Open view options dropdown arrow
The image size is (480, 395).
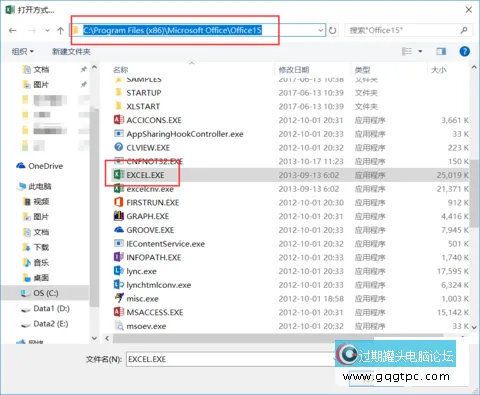420,51
